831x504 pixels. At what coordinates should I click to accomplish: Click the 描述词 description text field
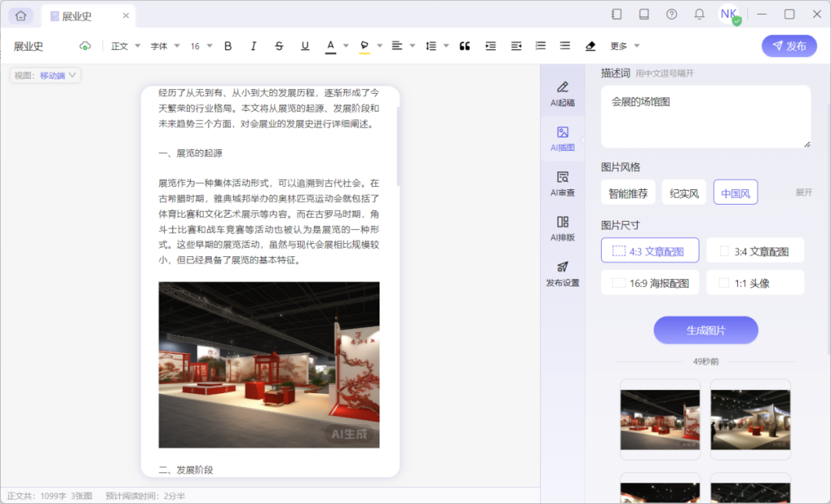pyautogui.click(x=706, y=117)
